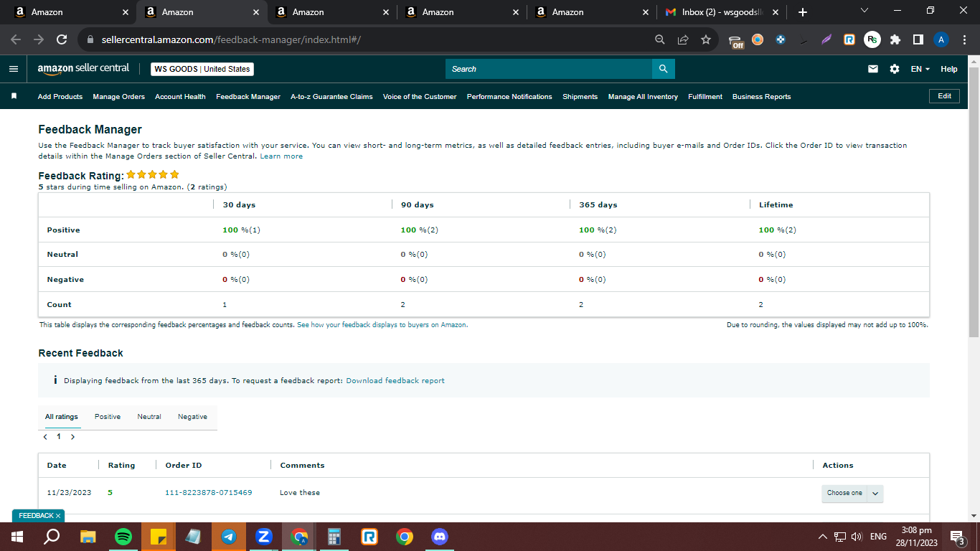The image size is (980, 551).
Task: Click the zoom magnifier in the address bar
Action: tap(660, 40)
